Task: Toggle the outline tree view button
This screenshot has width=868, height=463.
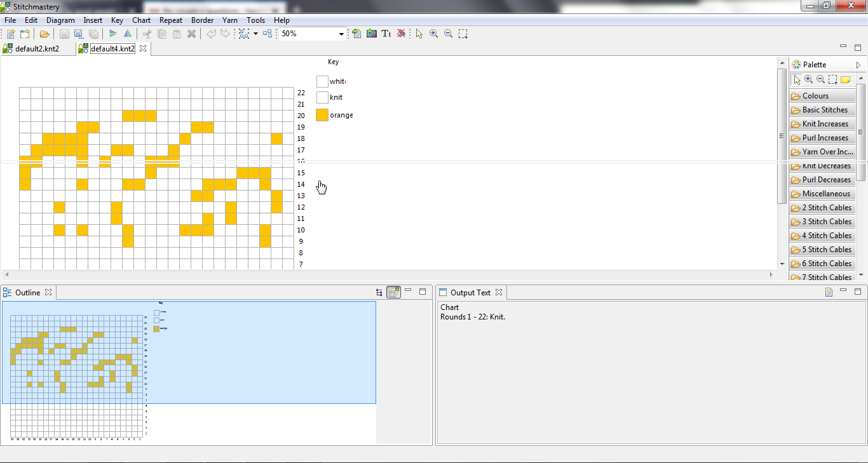Action: [x=379, y=292]
